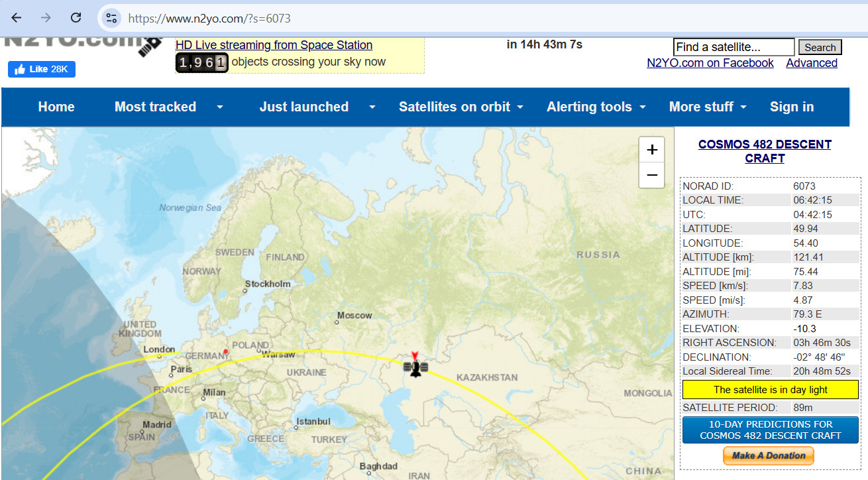The height and width of the screenshot is (480, 868).
Task: Click The satellite is in day light banner
Action: pos(771,390)
